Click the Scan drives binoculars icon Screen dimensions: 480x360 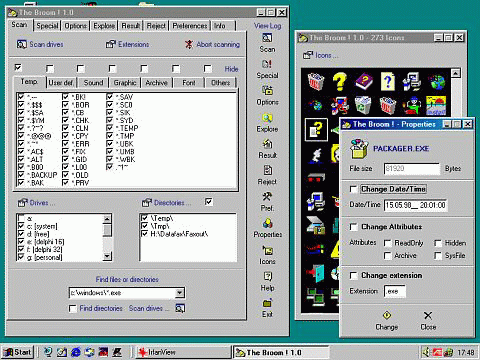tap(22, 44)
